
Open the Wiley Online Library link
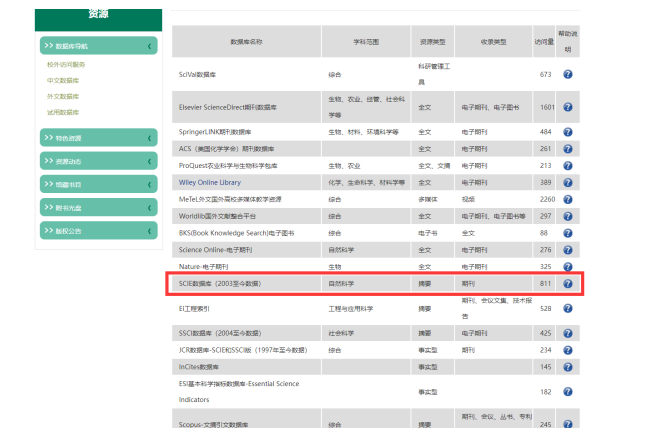click(x=210, y=183)
